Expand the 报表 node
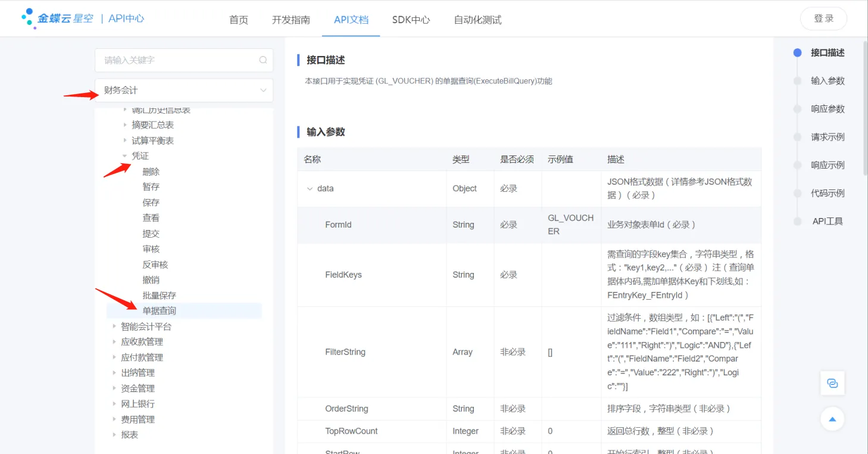The height and width of the screenshot is (454, 868). 114,435
